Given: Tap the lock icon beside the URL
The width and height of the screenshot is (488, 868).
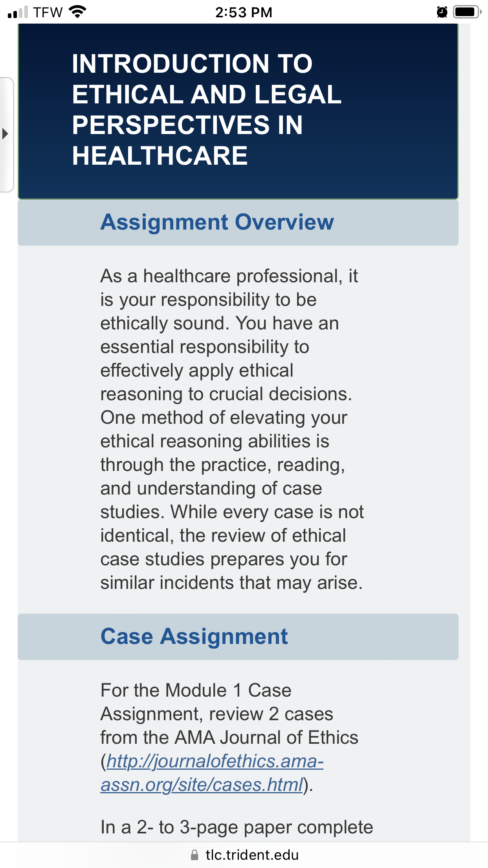Looking at the screenshot, I should click(194, 855).
